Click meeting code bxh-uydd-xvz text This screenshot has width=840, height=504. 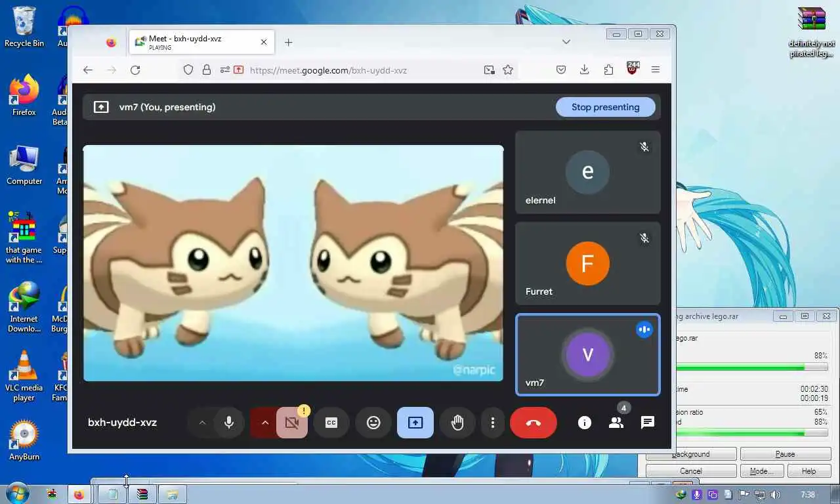click(123, 423)
